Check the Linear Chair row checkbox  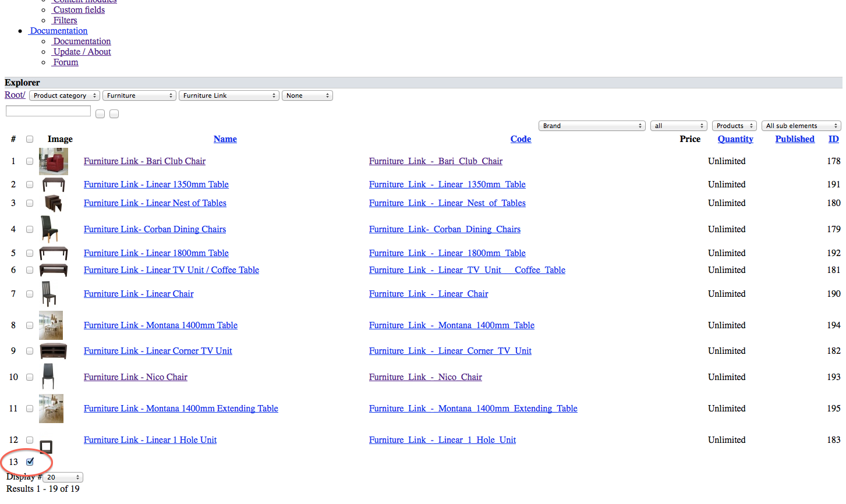[x=30, y=294]
